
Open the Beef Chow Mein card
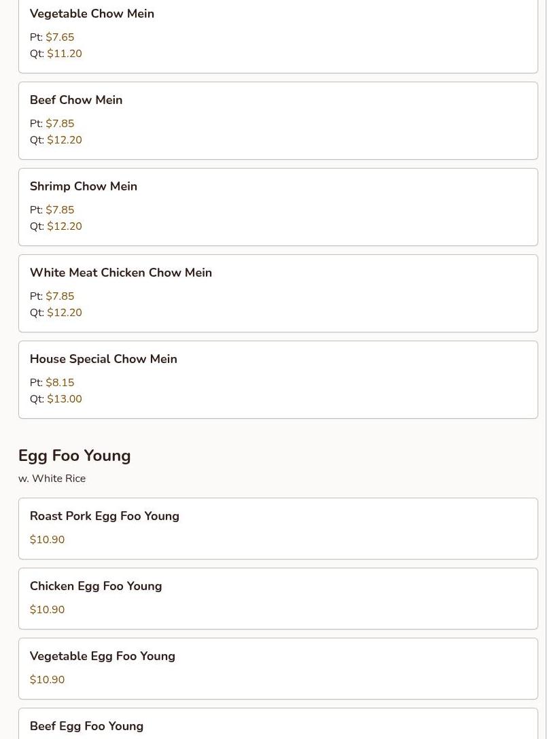point(278,120)
